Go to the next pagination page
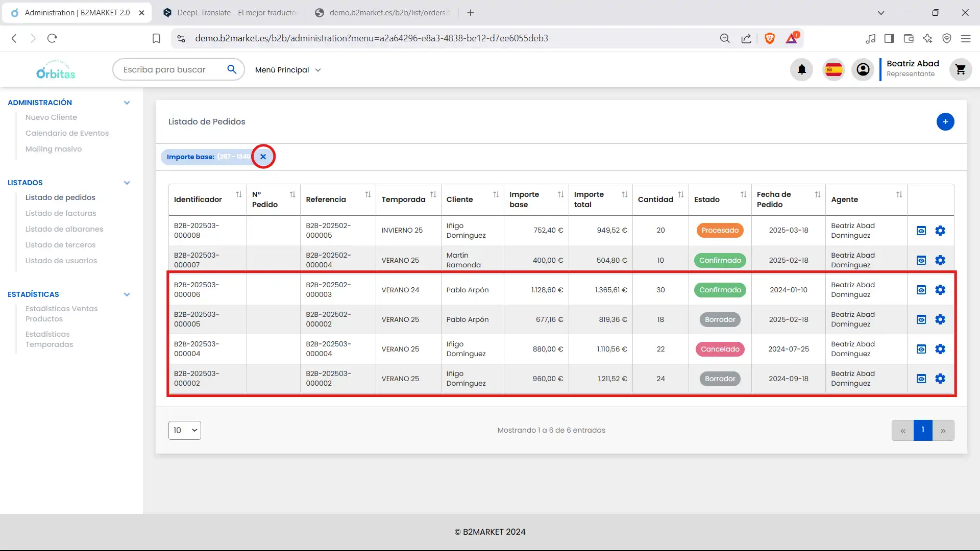This screenshot has height=551, width=980. 943,431
